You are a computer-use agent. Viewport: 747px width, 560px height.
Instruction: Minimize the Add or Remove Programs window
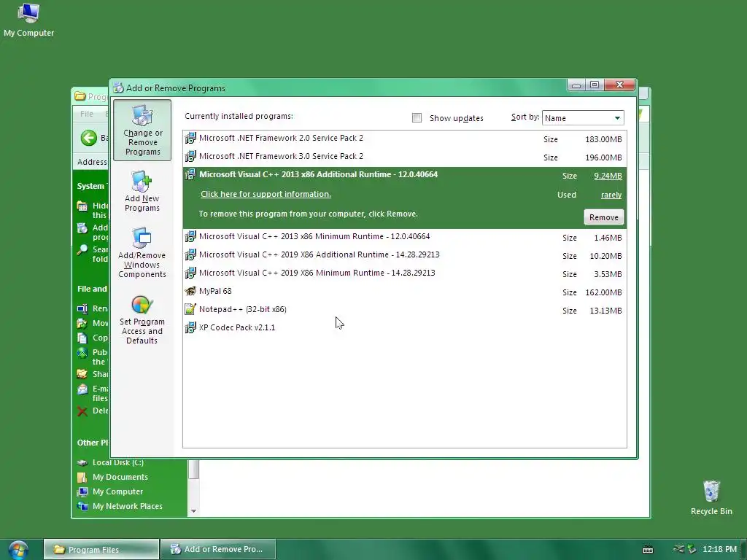click(576, 85)
